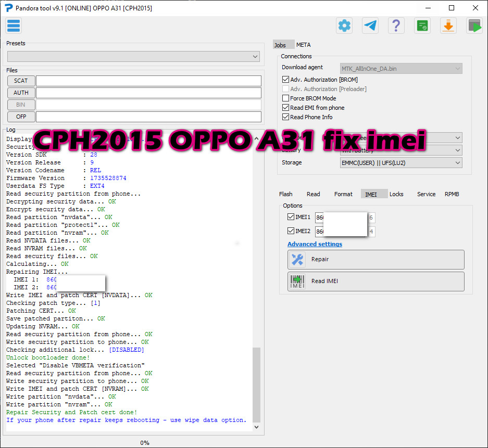488x448 pixels.
Task: Click the Read IMEI barcode icon
Action: 297,281
